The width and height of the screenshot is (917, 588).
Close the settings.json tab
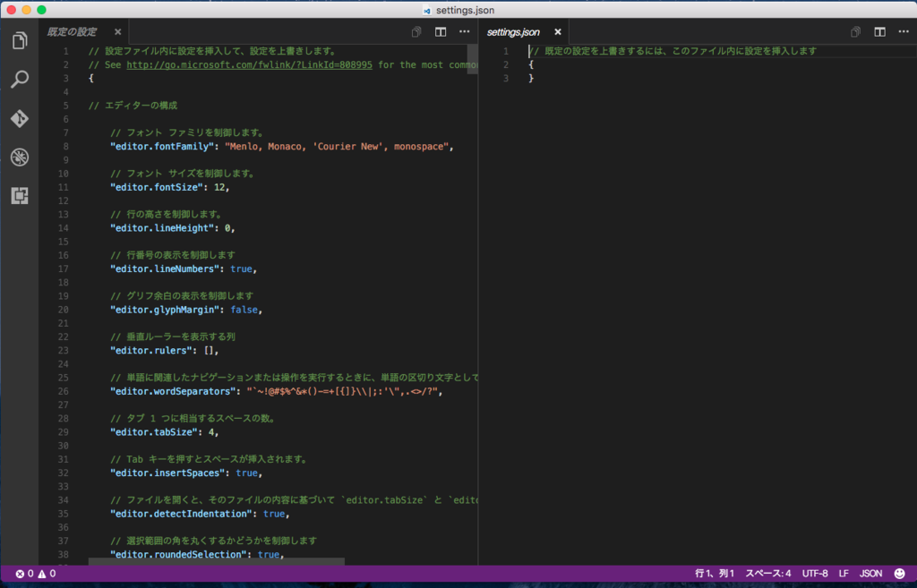click(x=557, y=31)
